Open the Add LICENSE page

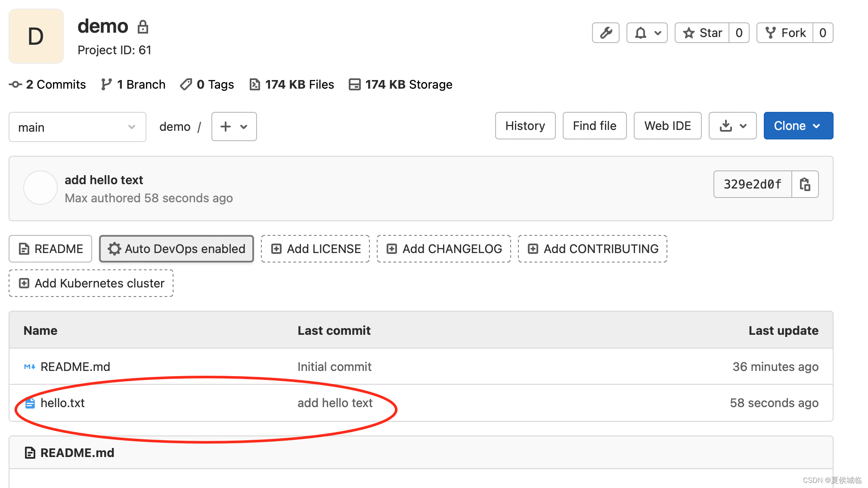pos(315,248)
